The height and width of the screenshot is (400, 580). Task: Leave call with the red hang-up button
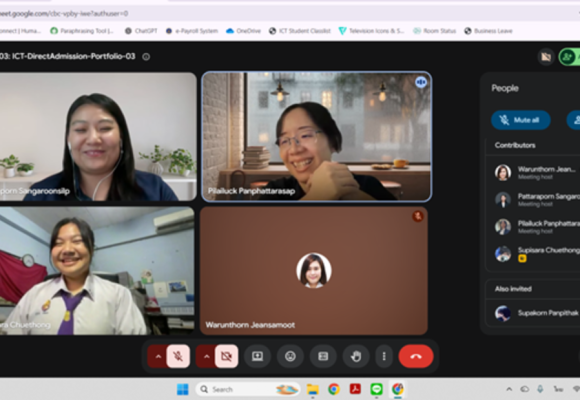coord(416,356)
